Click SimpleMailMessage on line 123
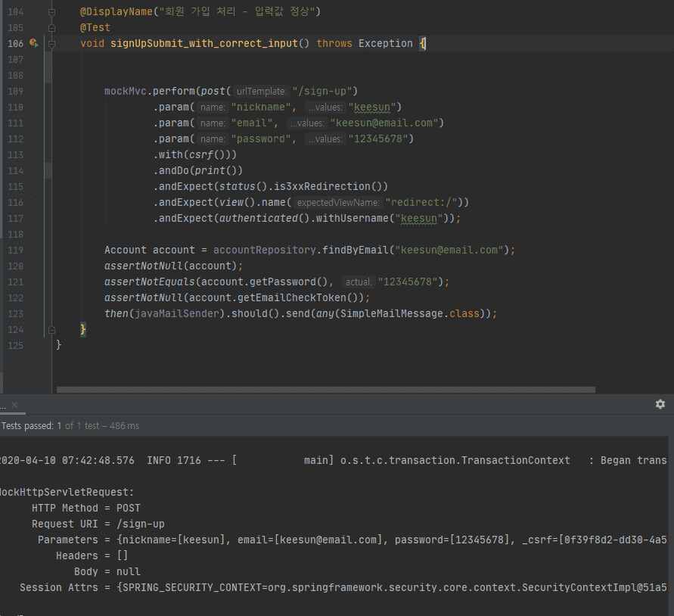This screenshot has height=616, width=674. 391,314
